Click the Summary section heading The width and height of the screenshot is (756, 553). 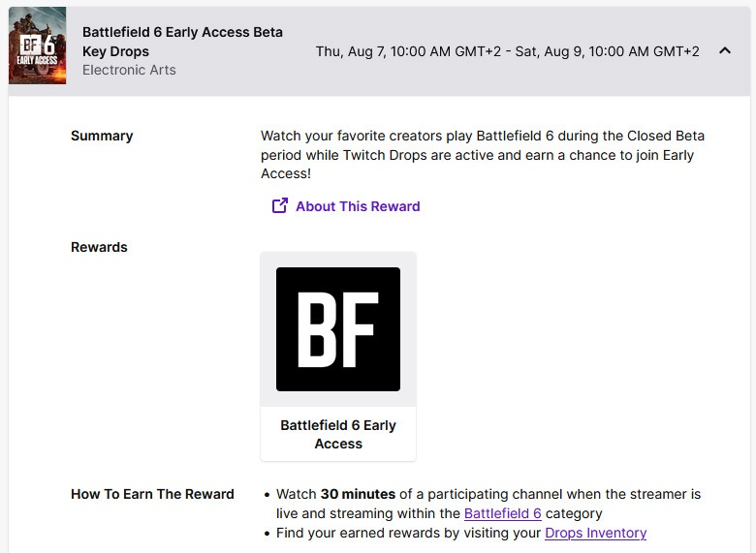(x=102, y=136)
